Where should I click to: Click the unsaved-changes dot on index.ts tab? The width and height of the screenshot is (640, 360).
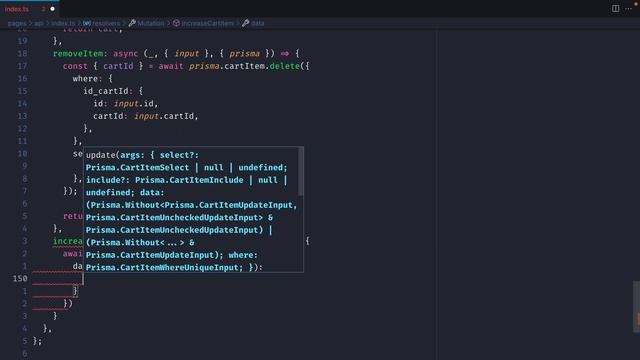pyautogui.click(x=53, y=9)
